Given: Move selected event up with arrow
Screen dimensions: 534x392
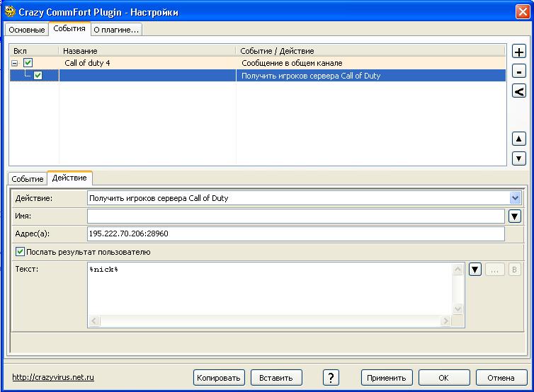Looking at the screenshot, I should (x=518, y=139).
